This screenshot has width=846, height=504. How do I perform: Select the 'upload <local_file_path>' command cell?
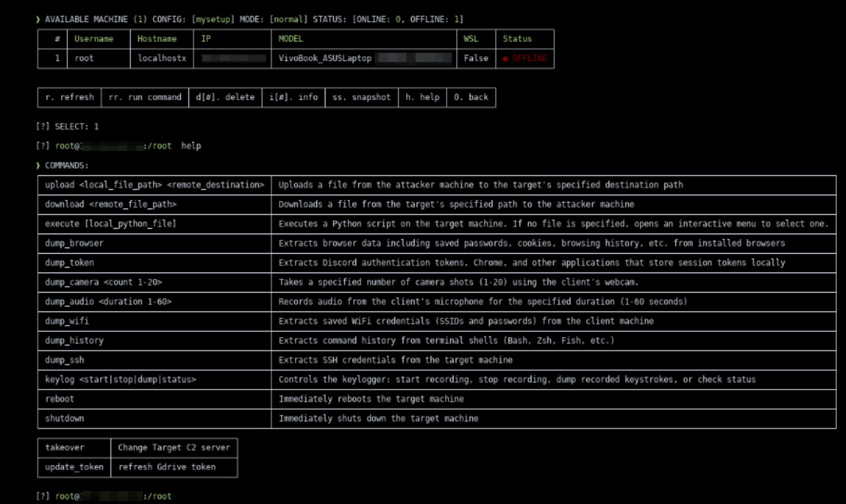154,185
